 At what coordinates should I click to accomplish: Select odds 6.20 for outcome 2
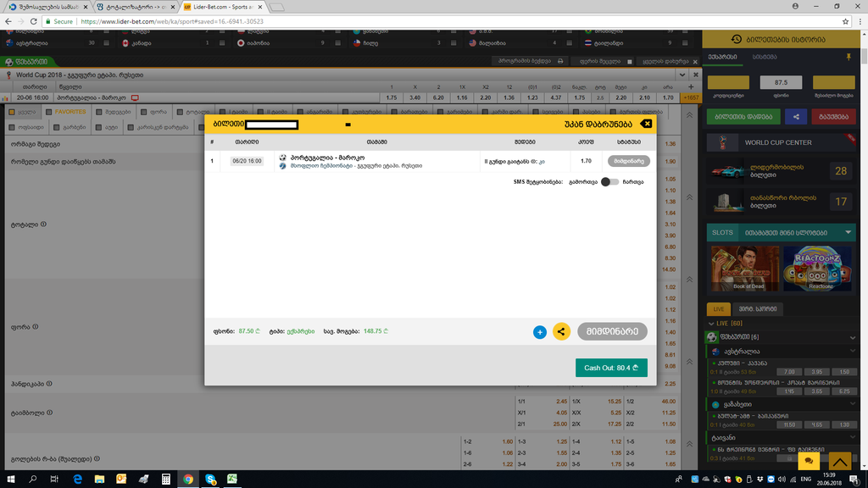click(x=438, y=97)
